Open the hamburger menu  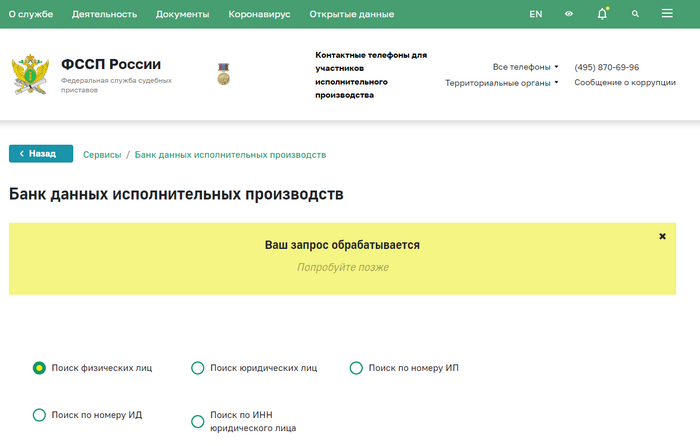click(667, 13)
